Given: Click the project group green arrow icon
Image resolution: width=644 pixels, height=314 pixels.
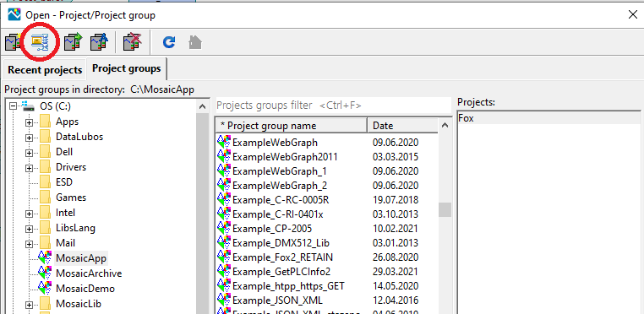Looking at the screenshot, I should pos(73,42).
